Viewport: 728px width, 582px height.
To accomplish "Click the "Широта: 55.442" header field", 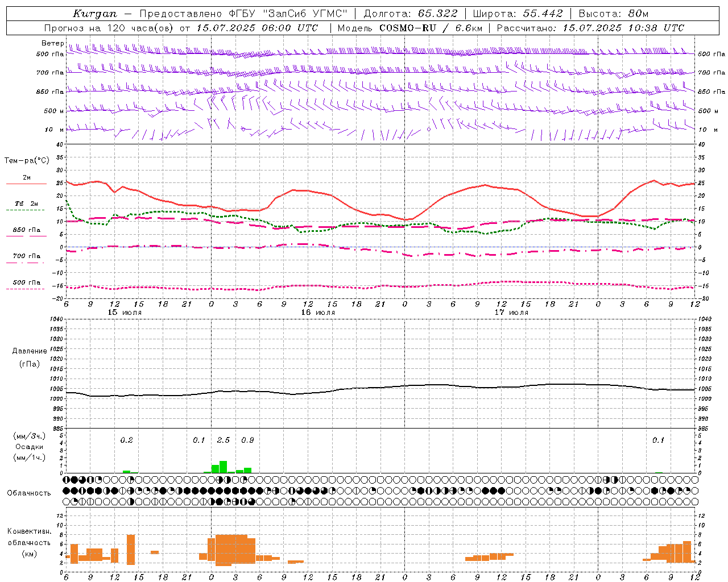I will (x=518, y=14).
